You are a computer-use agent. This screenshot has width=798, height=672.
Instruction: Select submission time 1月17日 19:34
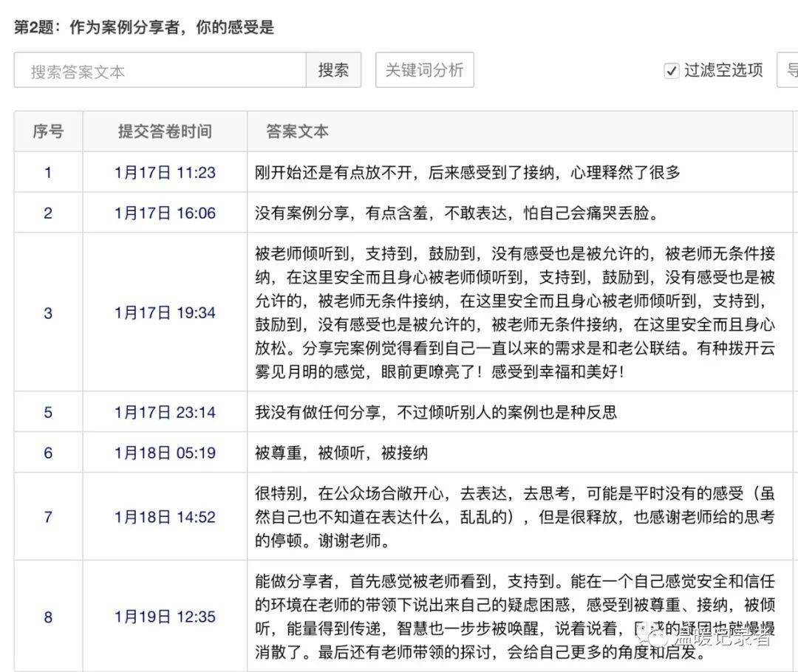[x=165, y=313]
